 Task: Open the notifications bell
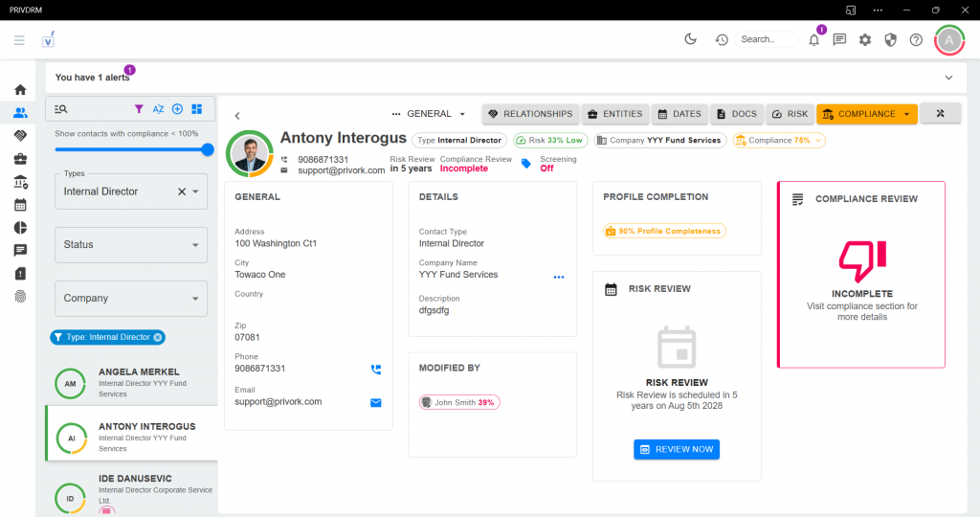click(814, 39)
